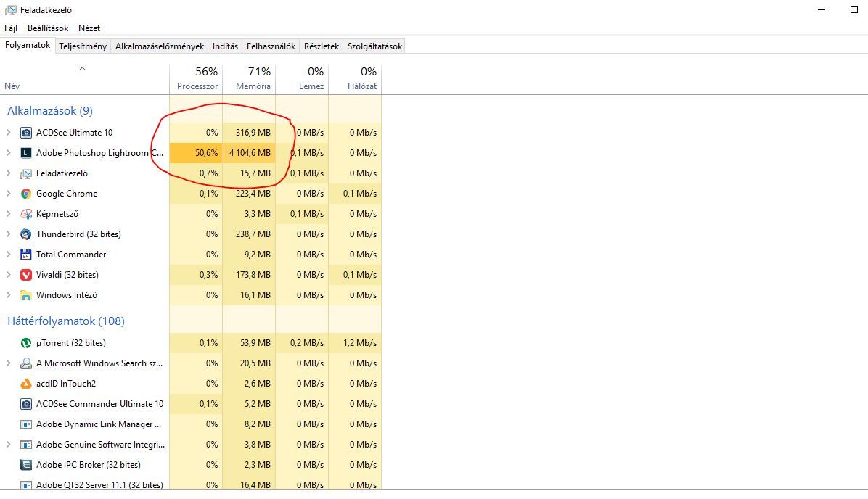Select the Vivaldi browser icon
Screen dimensions: 868x499
[x=26, y=275]
